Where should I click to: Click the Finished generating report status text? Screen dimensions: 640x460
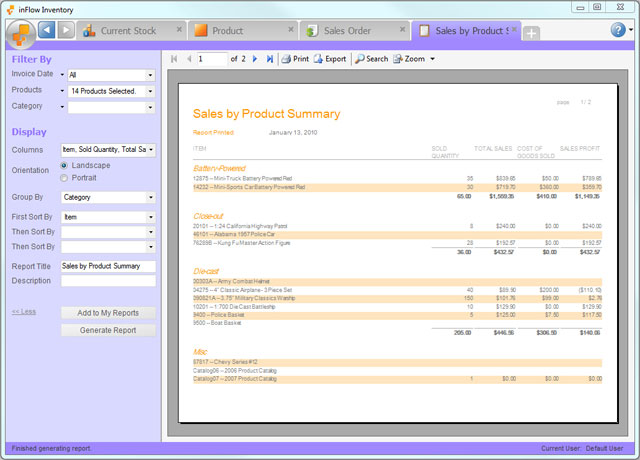[51, 448]
